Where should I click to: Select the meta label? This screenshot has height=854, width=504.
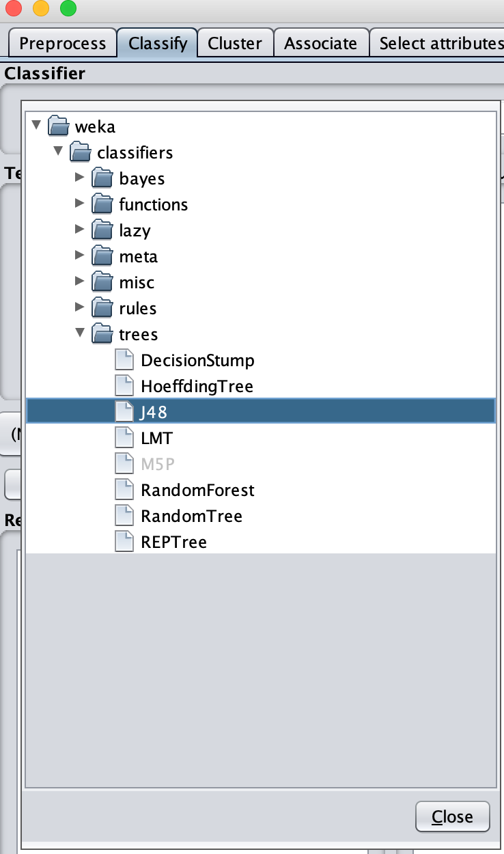pyautogui.click(x=138, y=257)
